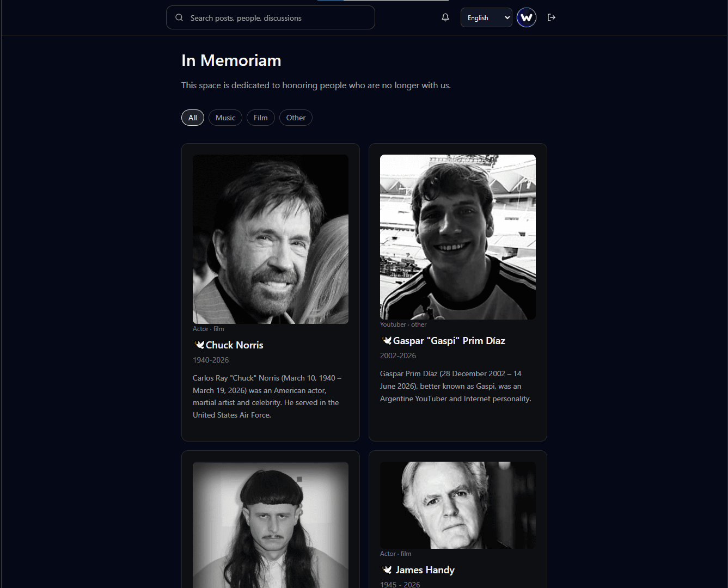Image resolution: width=728 pixels, height=588 pixels.
Task: Click the search magnifier icon
Action: (x=179, y=17)
